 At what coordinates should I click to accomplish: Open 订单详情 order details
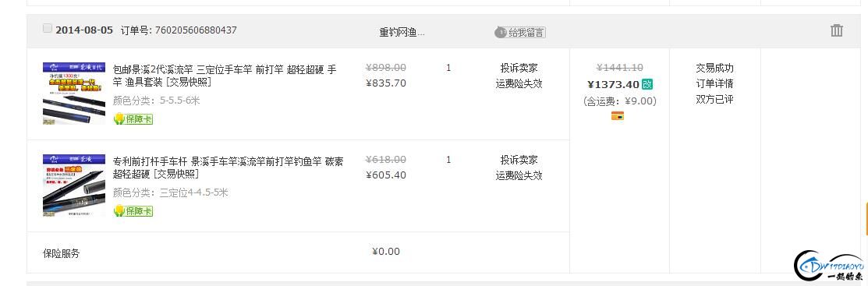pos(714,84)
